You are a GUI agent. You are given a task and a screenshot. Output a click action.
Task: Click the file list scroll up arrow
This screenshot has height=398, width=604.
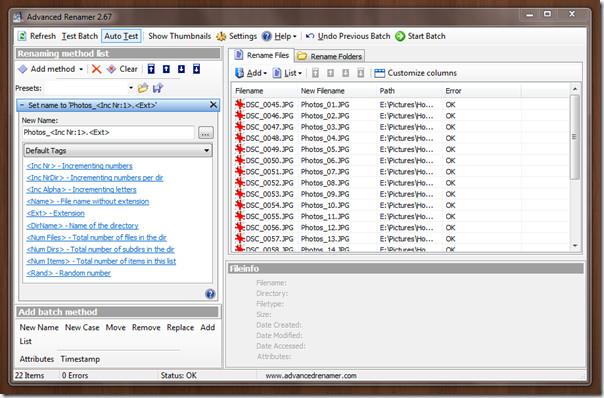(575, 89)
